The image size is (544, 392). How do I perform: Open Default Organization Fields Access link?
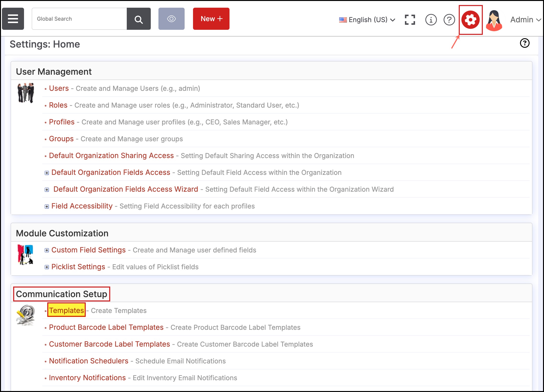111,172
